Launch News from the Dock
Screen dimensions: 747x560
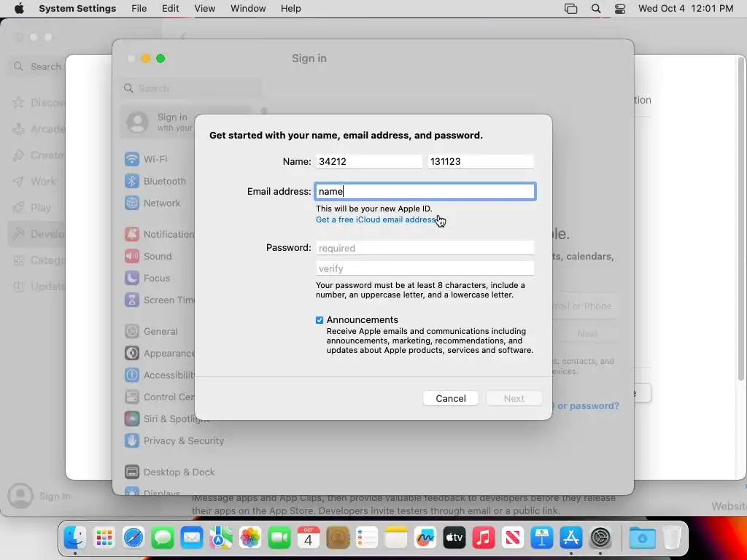(x=513, y=538)
